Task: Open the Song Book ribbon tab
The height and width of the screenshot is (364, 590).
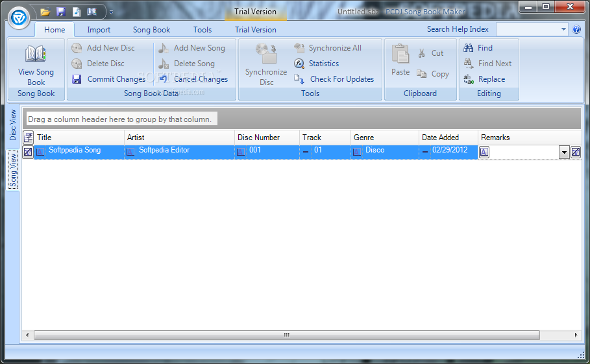Action: coord(151,30)
